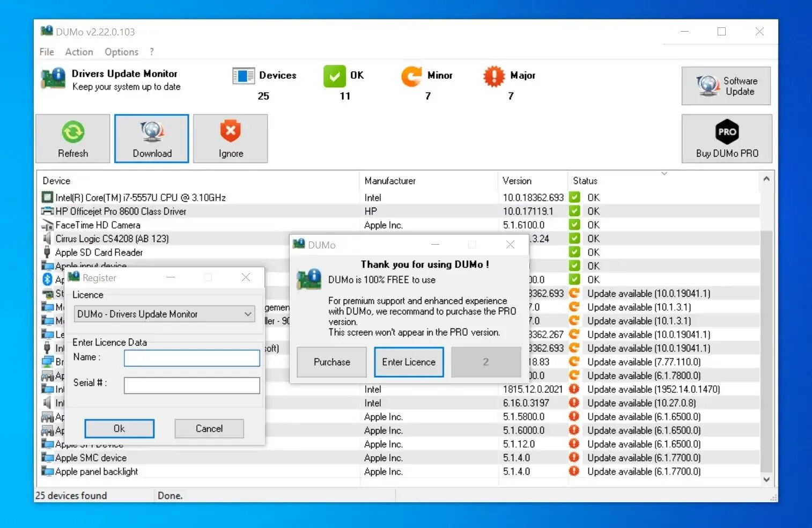812x528 pixels.
Task: Click the Serial # input field
Action: (x=192, y=385)
